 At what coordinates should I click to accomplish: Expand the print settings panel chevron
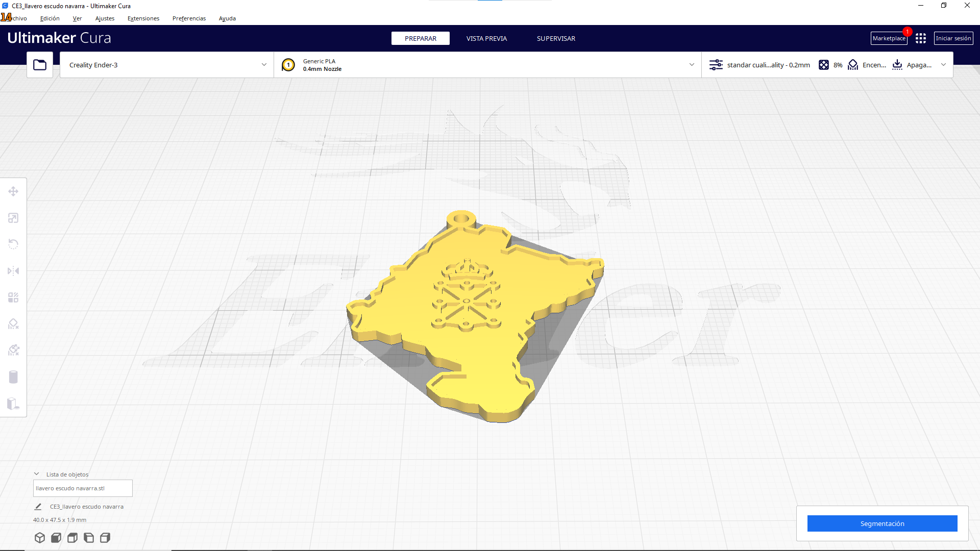coord(943,65)
